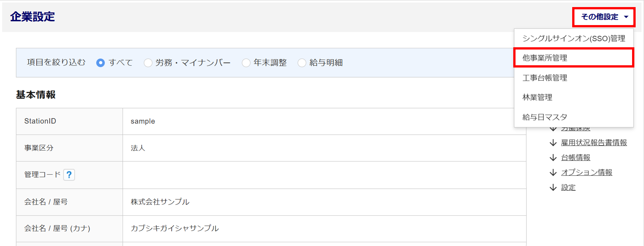Choose 林業管理 menu item
Image resolution: width=644 pixels, height=246 pixels.
click(x=574, y=97)
